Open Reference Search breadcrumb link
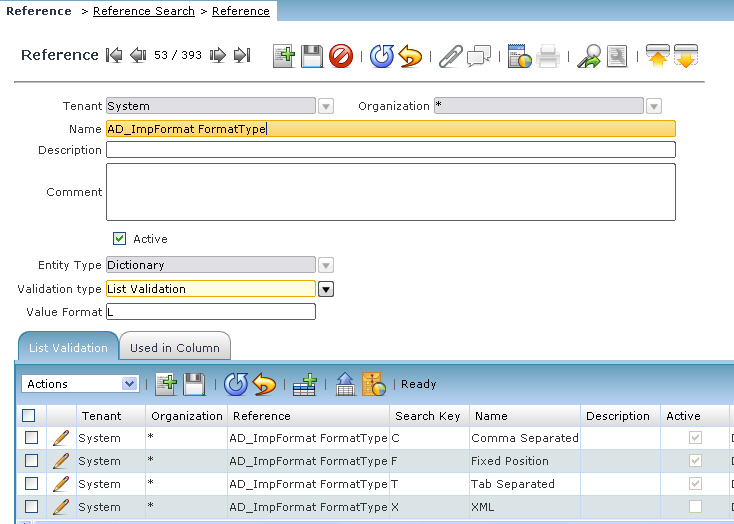The height and width of the screenshot is (524, 734). [x=144, y=11]
